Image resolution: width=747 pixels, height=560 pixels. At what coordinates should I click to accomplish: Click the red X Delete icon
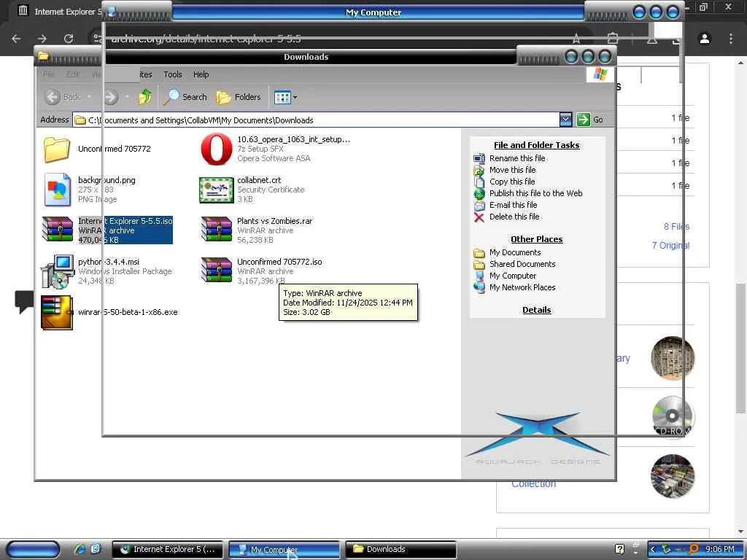tap(479, 217)
